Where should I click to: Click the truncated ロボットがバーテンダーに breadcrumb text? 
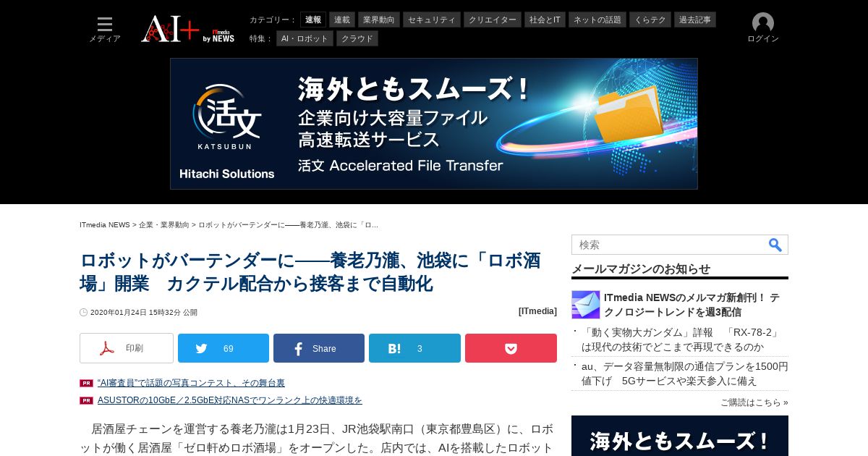point(289,225)
